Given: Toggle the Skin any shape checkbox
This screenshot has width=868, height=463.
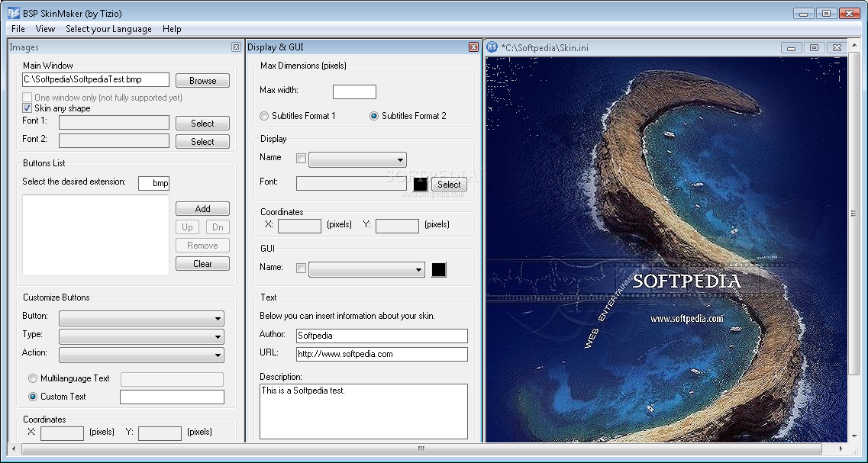Looking at the screenshot, I should [27, 108].
